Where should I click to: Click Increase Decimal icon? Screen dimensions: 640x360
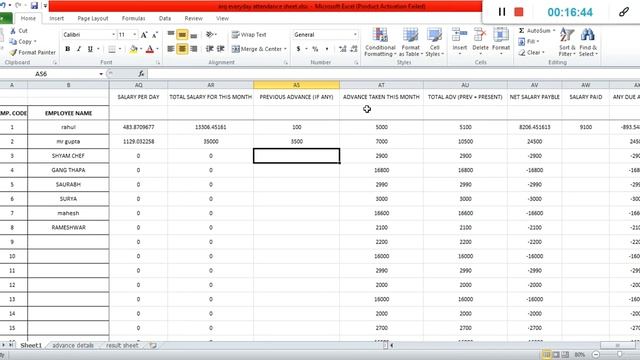click(342, 49)
